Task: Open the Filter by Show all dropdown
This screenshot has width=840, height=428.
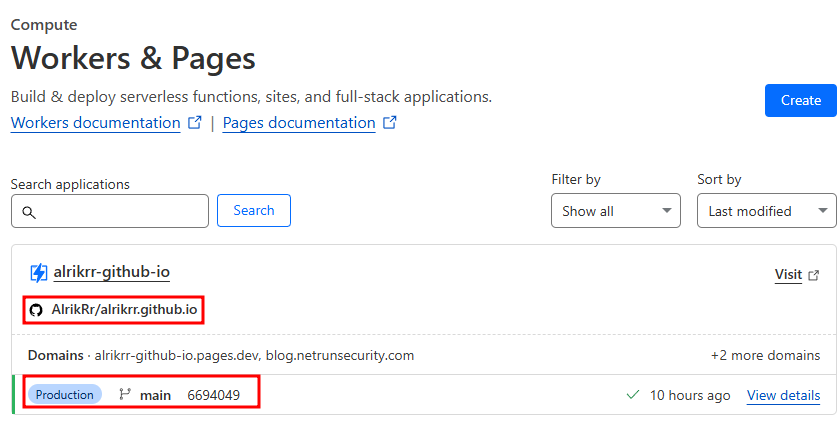Action: tap(615, 211)
